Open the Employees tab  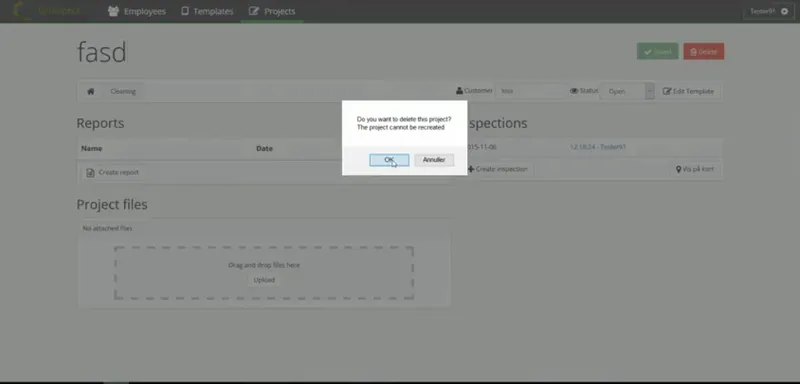pos(137,11)
